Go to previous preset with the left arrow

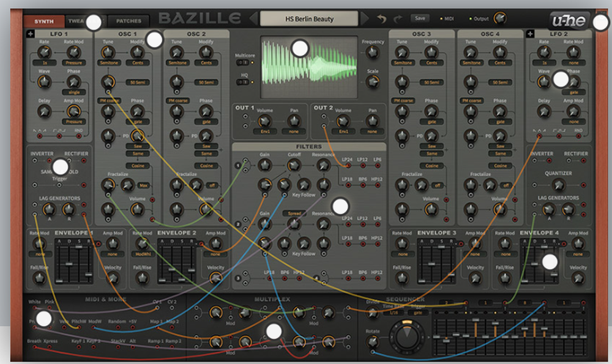pos(253,18)
